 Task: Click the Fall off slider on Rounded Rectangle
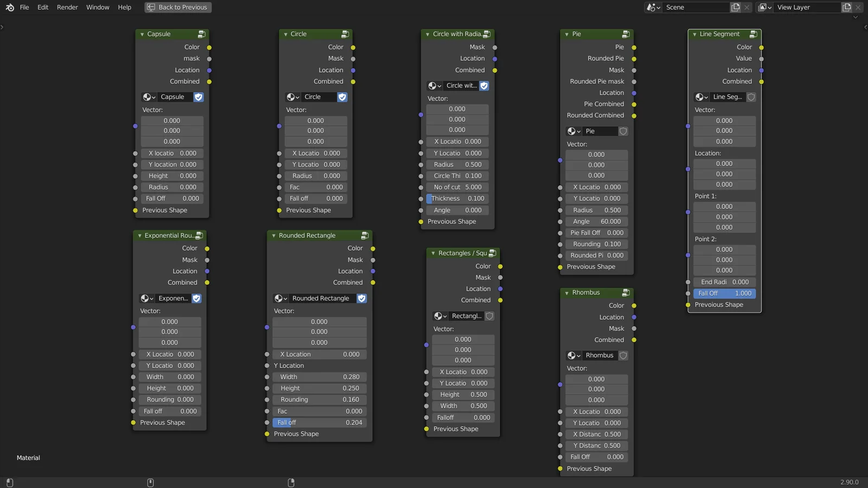[319, 422]
